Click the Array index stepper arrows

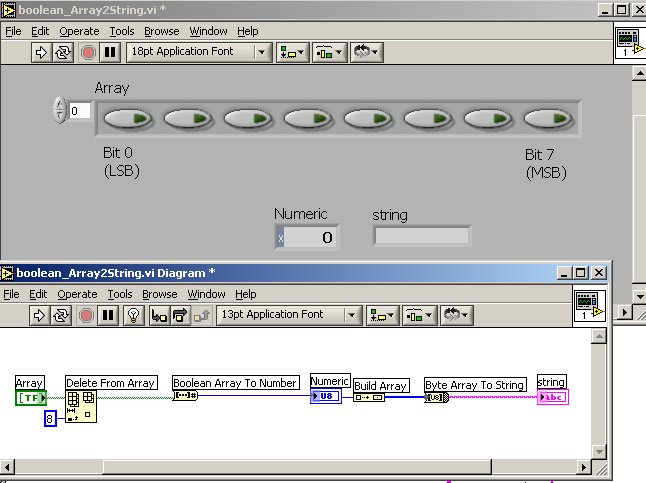pyautogui.click(x=60, y=110)
